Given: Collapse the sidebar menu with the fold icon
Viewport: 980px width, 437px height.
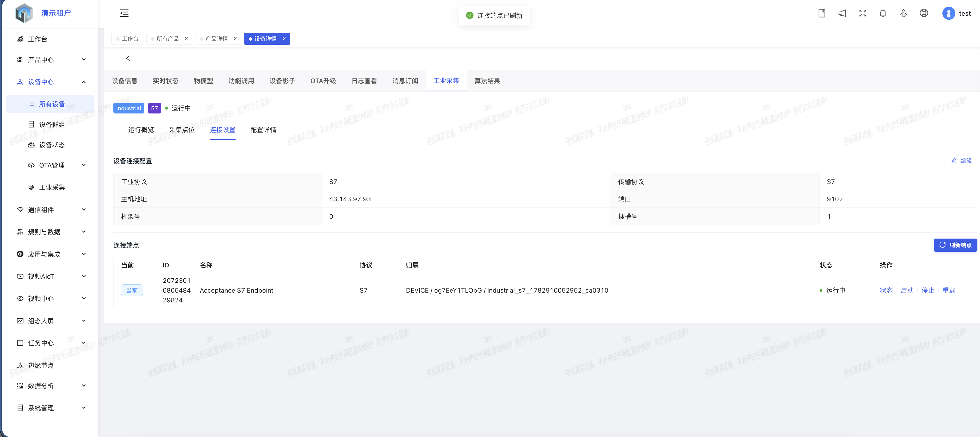Looking at the screenshot, I should pyautogui.click(x=124, y=13).
